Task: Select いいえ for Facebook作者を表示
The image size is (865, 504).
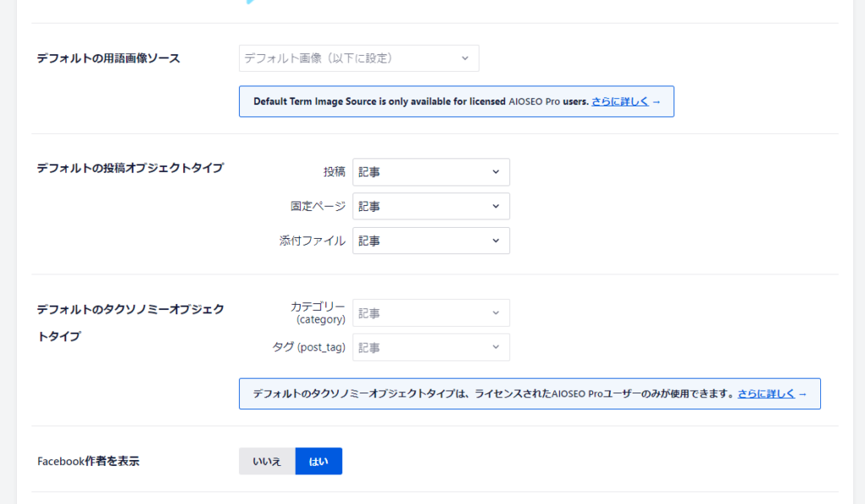Action: tap(267, 461)
